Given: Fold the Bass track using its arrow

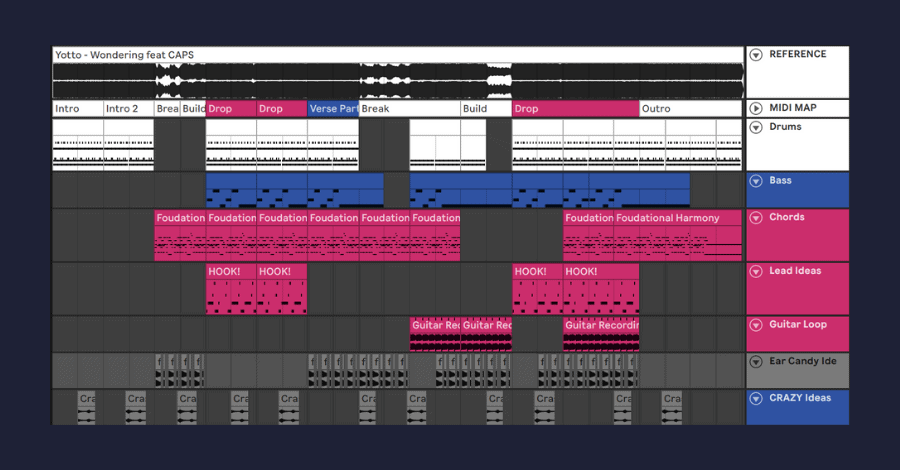Looking at the screenshot, I should click(756, 181).
